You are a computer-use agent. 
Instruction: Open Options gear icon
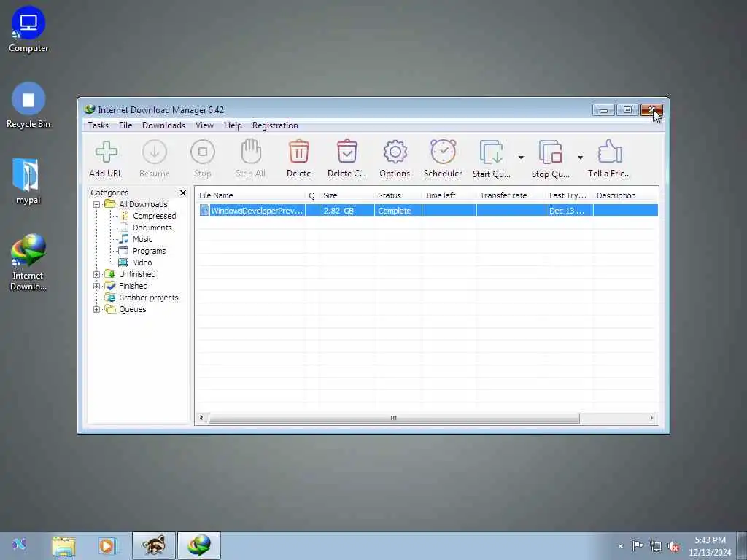(x=395, y=152)
